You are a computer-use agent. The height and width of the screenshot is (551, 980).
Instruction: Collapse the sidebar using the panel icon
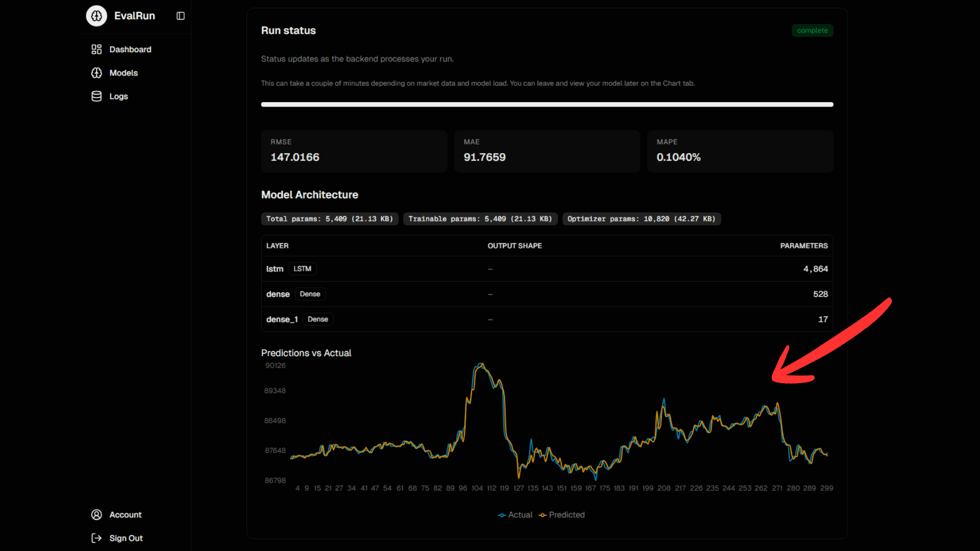[180, 16]
